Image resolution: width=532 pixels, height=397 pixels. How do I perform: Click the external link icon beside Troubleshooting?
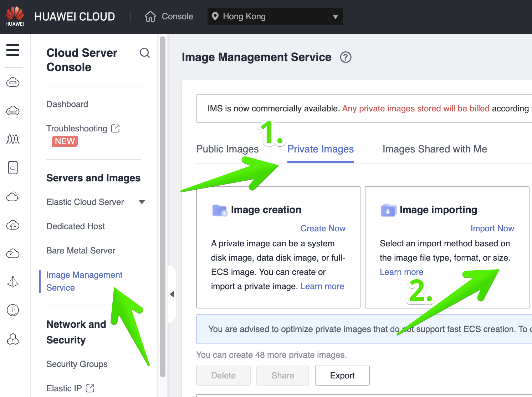[116, 128]
